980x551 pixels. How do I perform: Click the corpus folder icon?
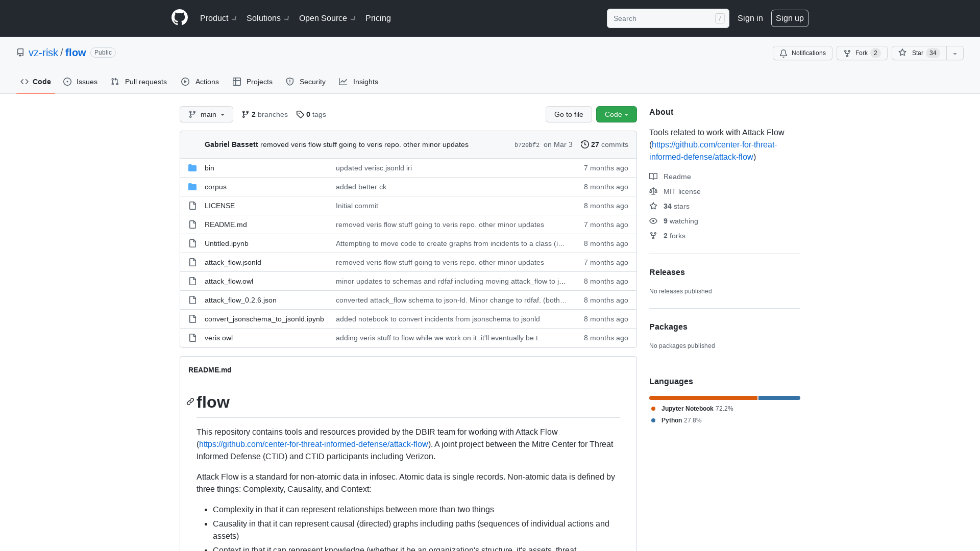tap(192, 187)
